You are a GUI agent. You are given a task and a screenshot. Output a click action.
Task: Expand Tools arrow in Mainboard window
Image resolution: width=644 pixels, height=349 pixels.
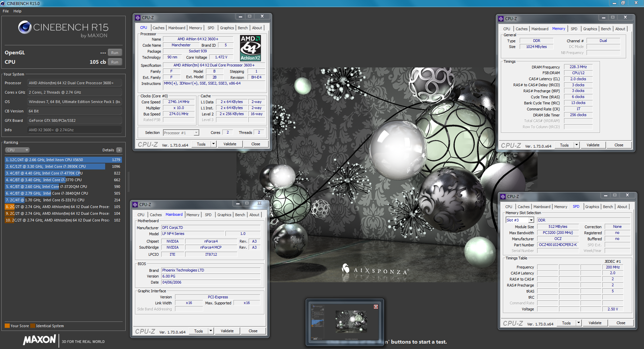pos(211,331)
